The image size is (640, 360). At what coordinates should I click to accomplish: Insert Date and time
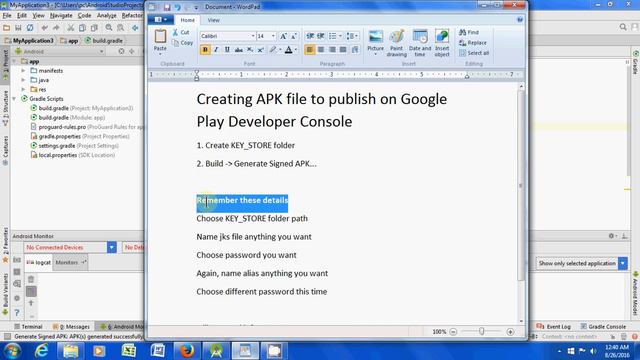coord(420,43)
